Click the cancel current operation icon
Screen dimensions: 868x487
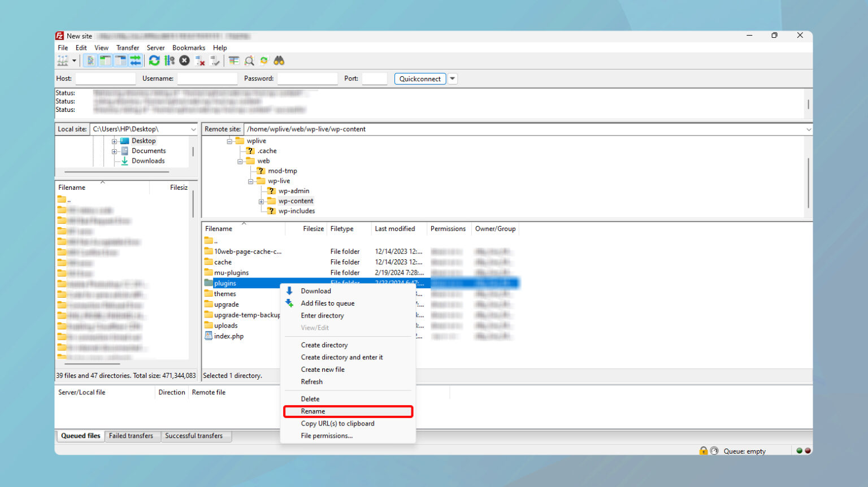click(x=184, y=61)
